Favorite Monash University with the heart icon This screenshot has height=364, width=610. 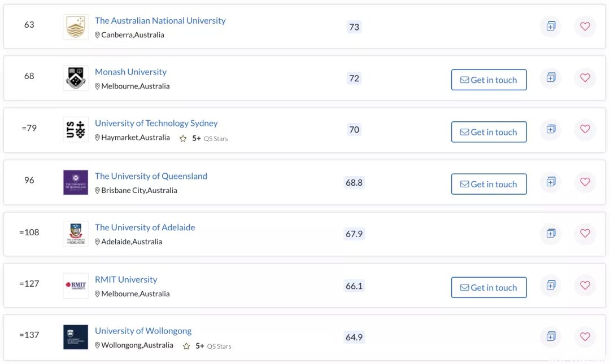[x=585, y=78]
